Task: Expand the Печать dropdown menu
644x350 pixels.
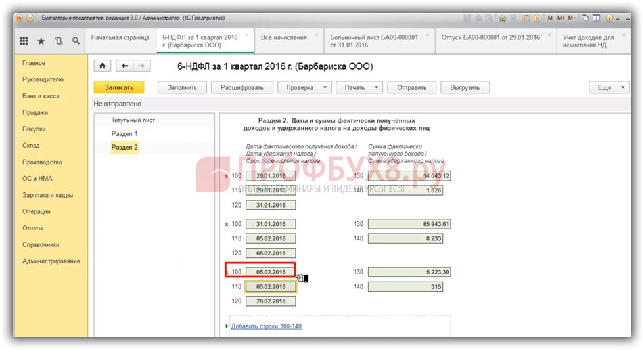Action: pos(359,87)
